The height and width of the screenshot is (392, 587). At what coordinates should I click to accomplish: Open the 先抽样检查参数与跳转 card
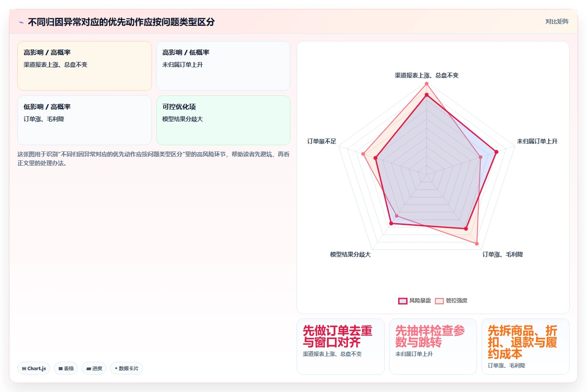click(x=433, y=347)
